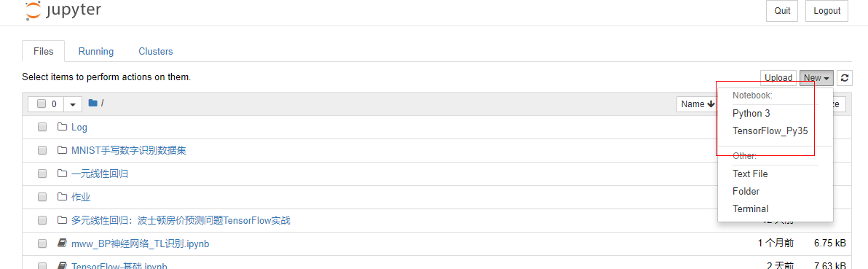Click the notebook icon beside mww_BP神经网络_TL识别.ipynb
Image resolution: width=868 pixels, height=269 pixels.
click(62, 243)
